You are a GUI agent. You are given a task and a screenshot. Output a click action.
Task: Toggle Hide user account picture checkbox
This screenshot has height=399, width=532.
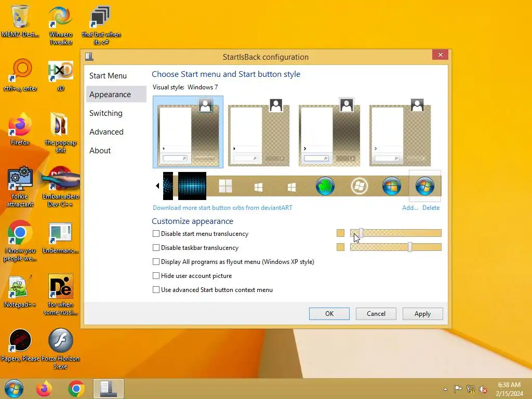coord(156,275)
